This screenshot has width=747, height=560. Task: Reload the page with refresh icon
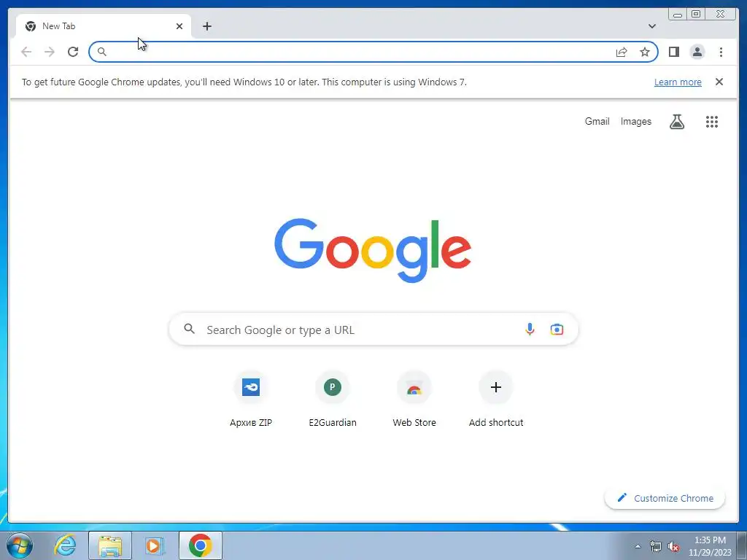[73, 52]
